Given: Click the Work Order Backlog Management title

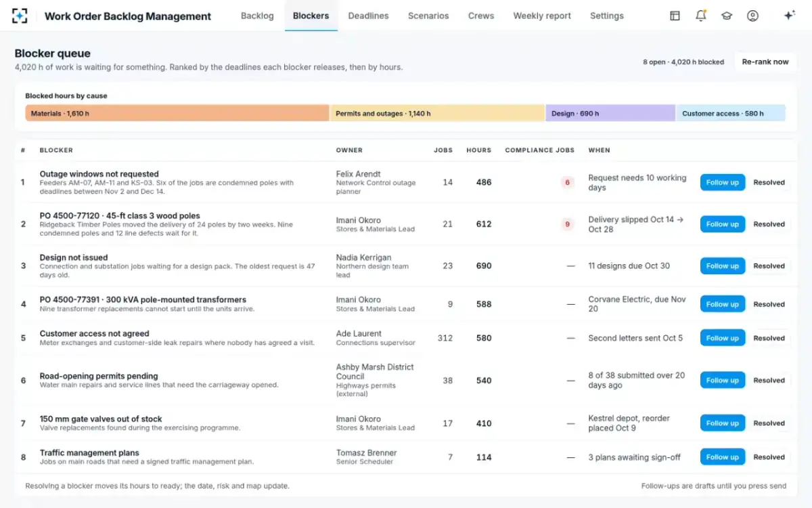Looking at the screenshot, I should pyautogui.click(x=128, y=16).
